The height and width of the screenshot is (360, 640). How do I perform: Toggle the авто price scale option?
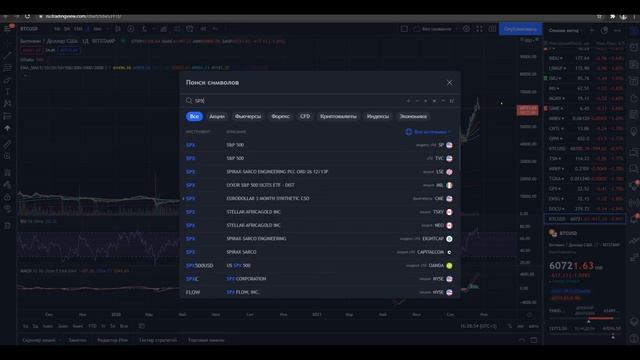click(x=534, y=326)
